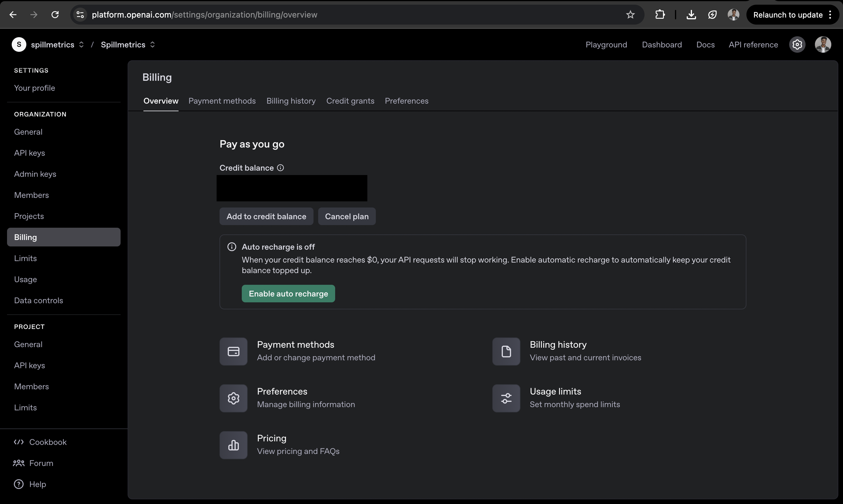Viewport: 843px width, 504px height.
Task: Click the Credit balance info icon
Action: tap(280, 168)
